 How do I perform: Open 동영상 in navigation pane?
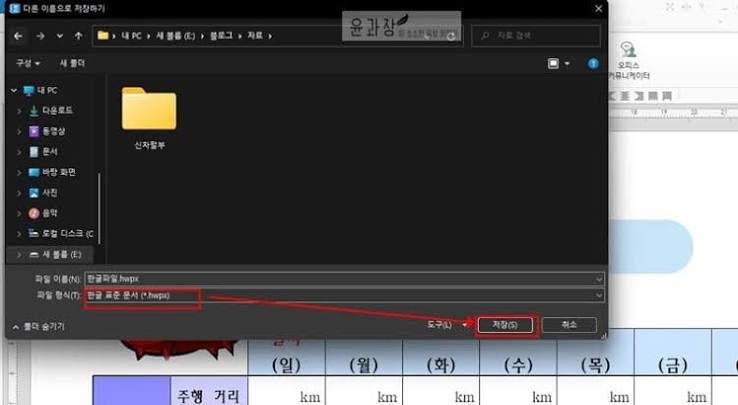(54, 131)
